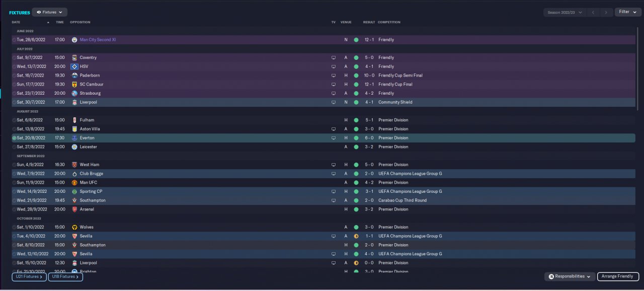
Task: Click the Club Brugge club badge
Action: (74, 174)
